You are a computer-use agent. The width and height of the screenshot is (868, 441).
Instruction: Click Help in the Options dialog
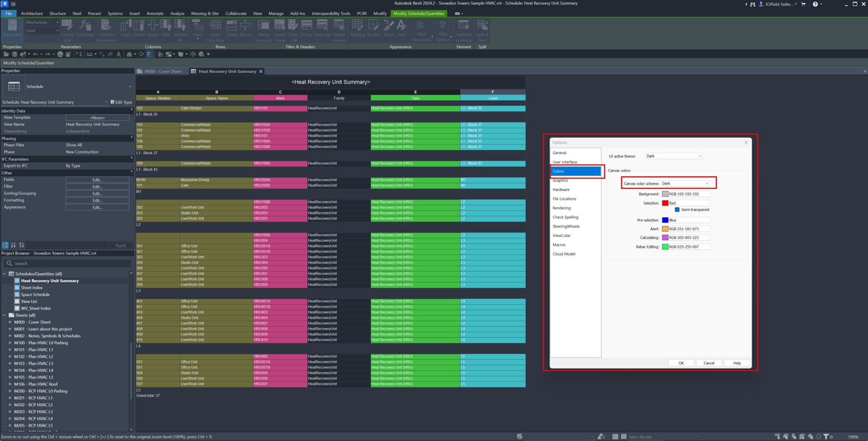(x=737, y=363)
